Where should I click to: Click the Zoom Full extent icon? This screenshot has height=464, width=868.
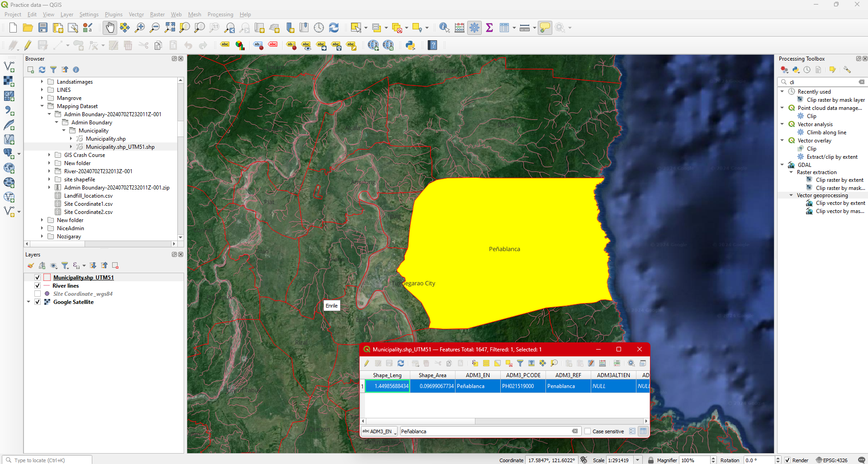pos(170,28)
